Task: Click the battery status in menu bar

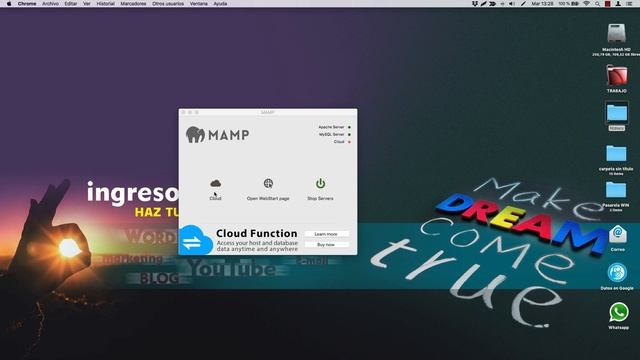Action: [569, 4]
